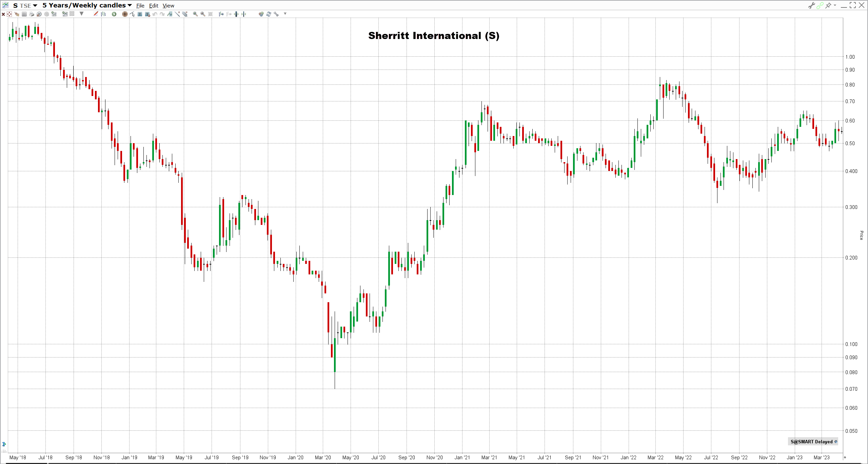Image resolution: width=868 pixels, height=464 pixels.
Task: Click the expand horizontally arrows icon
Action: click(236, 14)
